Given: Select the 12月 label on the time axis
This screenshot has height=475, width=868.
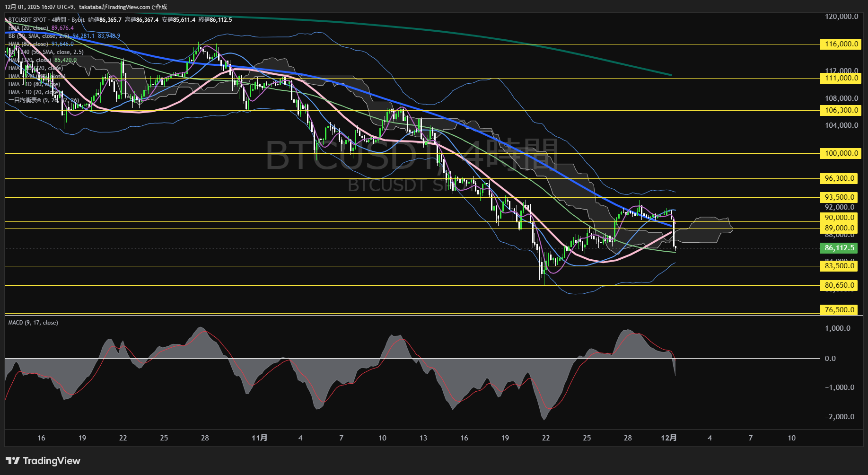Looking at the screenshot, I should [670, 438].
